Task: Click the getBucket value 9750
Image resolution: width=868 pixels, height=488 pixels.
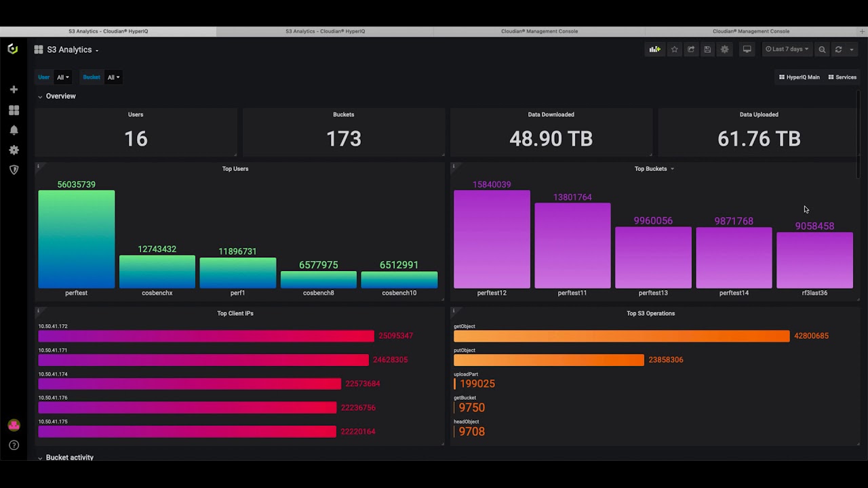Action: point(471,407)
